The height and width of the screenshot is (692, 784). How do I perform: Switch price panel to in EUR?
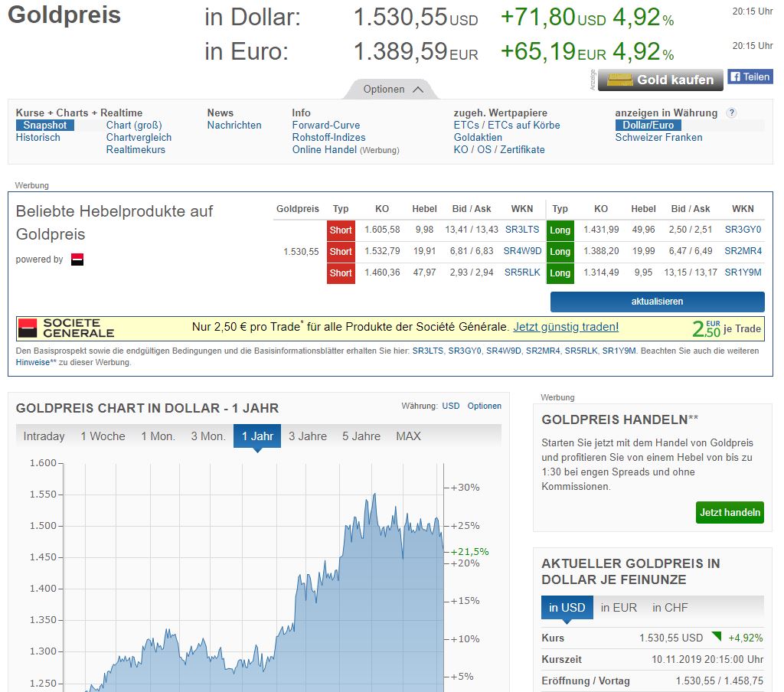(x=619, y=608)
